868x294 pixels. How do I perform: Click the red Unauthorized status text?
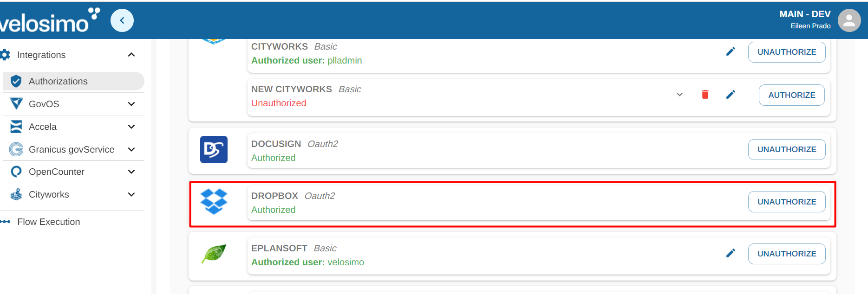point(279,103)
